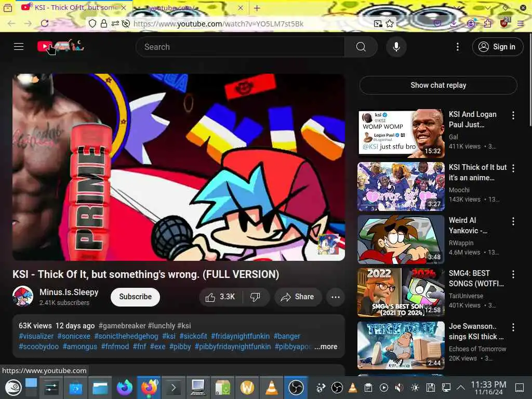532x399 pixels.
Task: Click taskbar clock showing 11:33 PM
Action: coord(488,388)
